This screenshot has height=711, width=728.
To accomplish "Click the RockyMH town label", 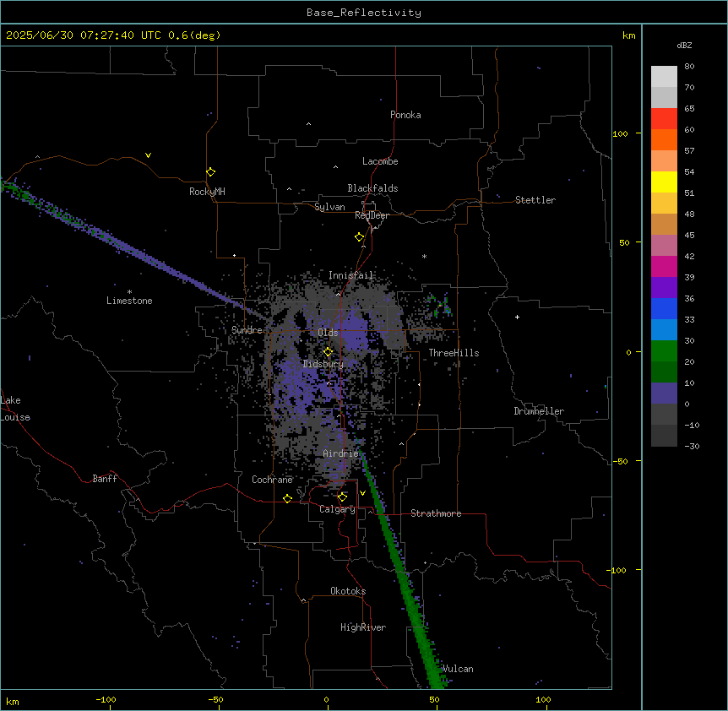I will pos(207,192).
